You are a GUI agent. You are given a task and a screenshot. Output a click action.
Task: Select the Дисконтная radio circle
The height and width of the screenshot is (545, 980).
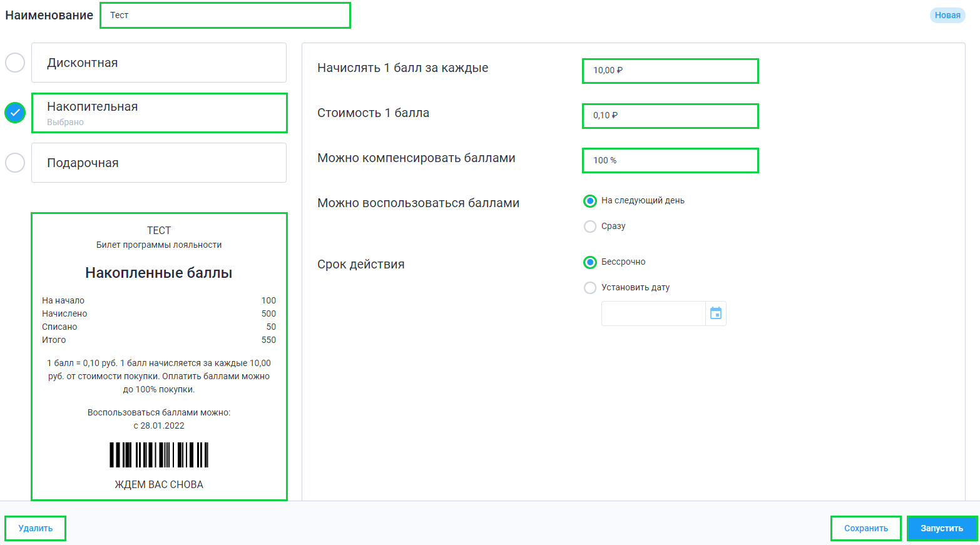point(15,63)
